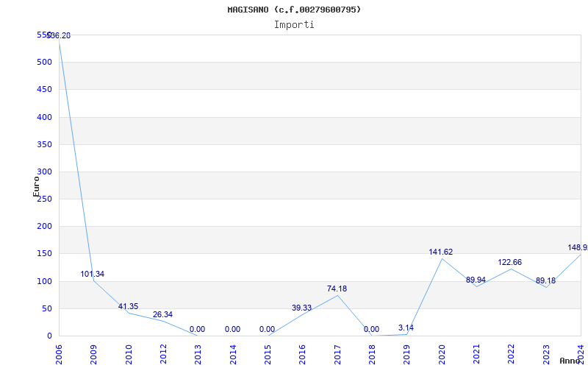
Task: Click the 2023 x-axis label
Action: [x=546, y=355]
